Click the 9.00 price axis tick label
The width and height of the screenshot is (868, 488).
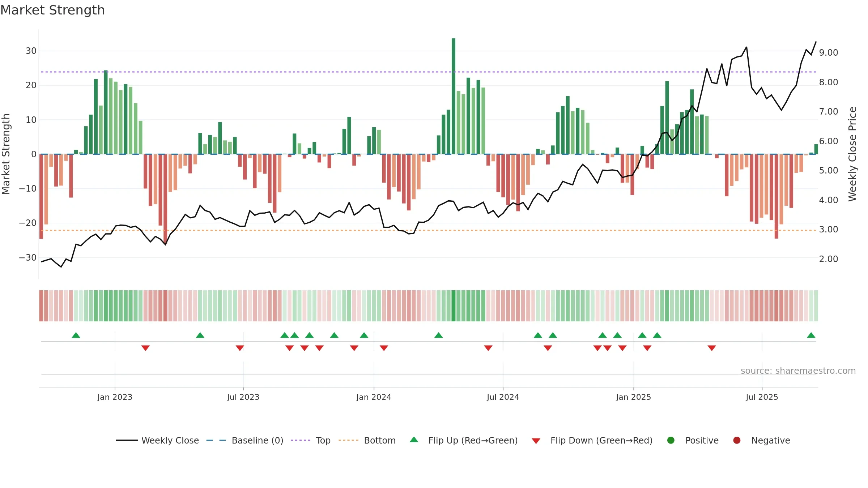click(829, 53)
